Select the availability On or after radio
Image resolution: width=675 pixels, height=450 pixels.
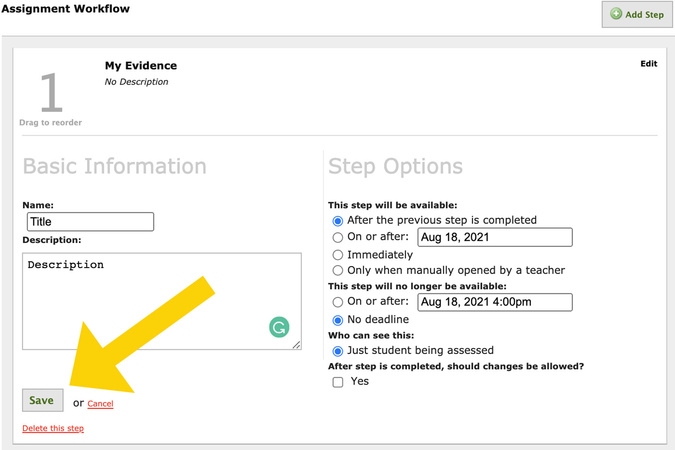coord(338,237)
